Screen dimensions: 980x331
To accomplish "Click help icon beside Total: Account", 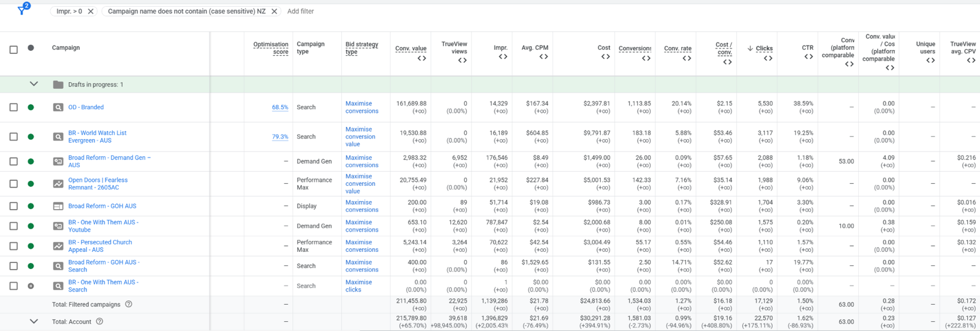I will [99, 321].
